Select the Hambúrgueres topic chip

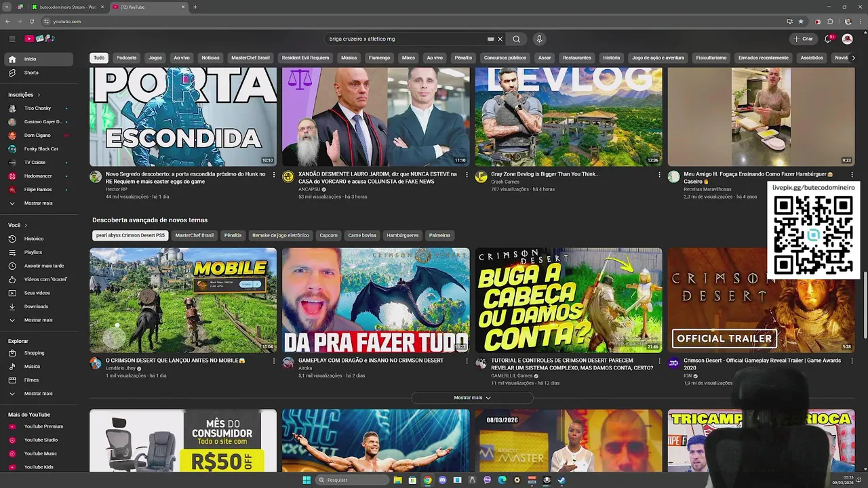click(x=403, y=235)
